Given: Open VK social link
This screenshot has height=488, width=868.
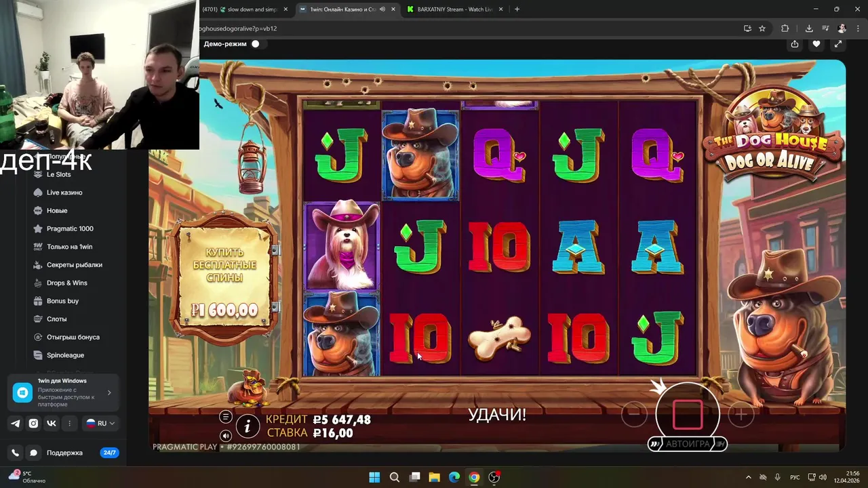Looking at the screenshot, I should click(52, 423).
